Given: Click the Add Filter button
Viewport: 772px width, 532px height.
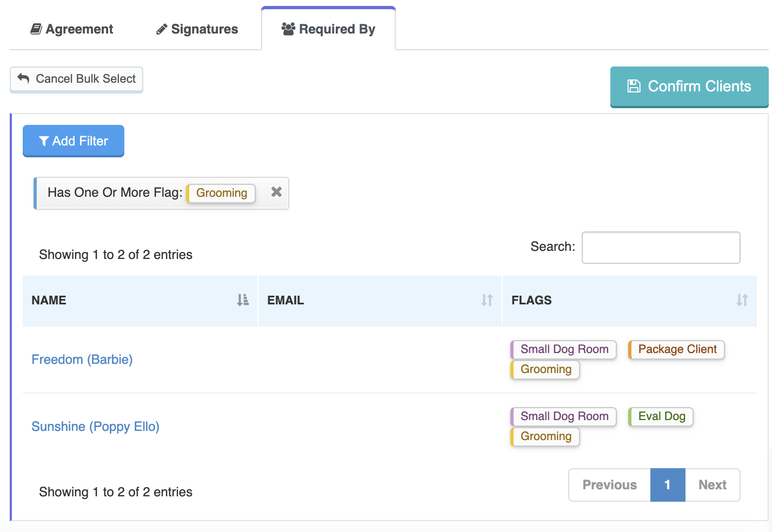Looking at the screenshot, I should [74, 141].
